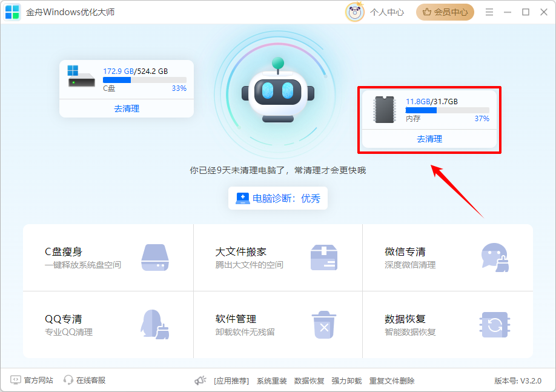Minimize the optimizer window
556x392 pixels.
tap(508, 12)
